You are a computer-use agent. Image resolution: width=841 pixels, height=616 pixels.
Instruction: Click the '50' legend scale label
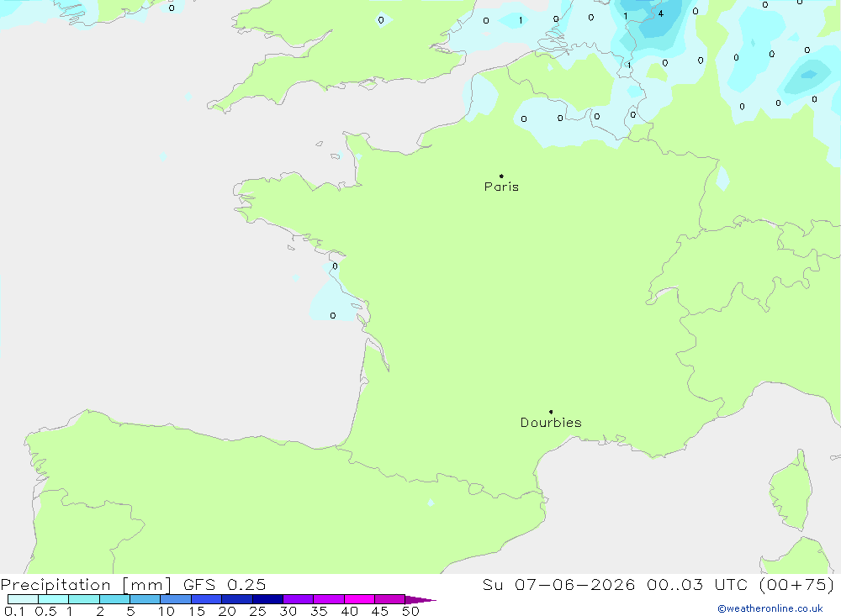coord(410,611)
